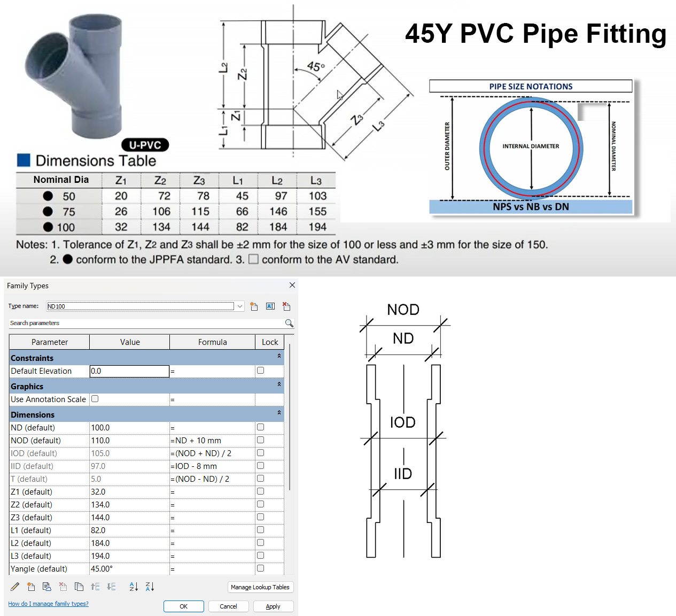Image resolution: width=676 pixels, height=616 pixels.
Task: Collapse the Dimensions parameter group
Action: tap(279, 413)
